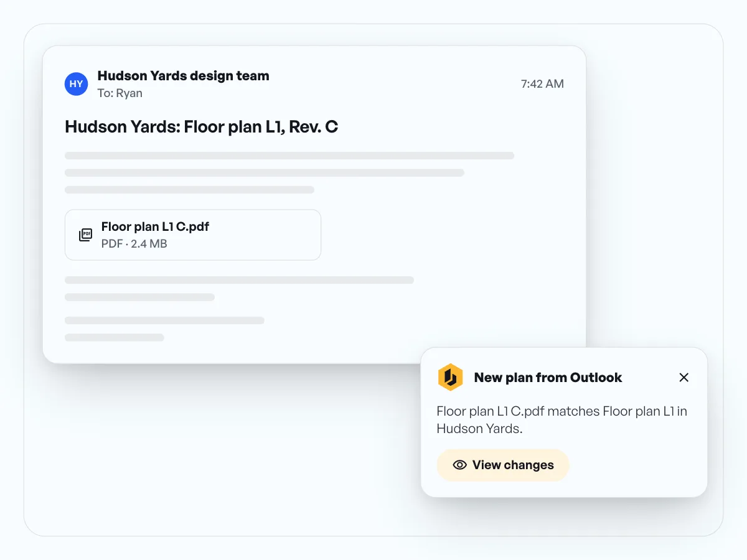Click the New plan from Outlook title
The image size is (747, 560).
click(x=548, y=377)
